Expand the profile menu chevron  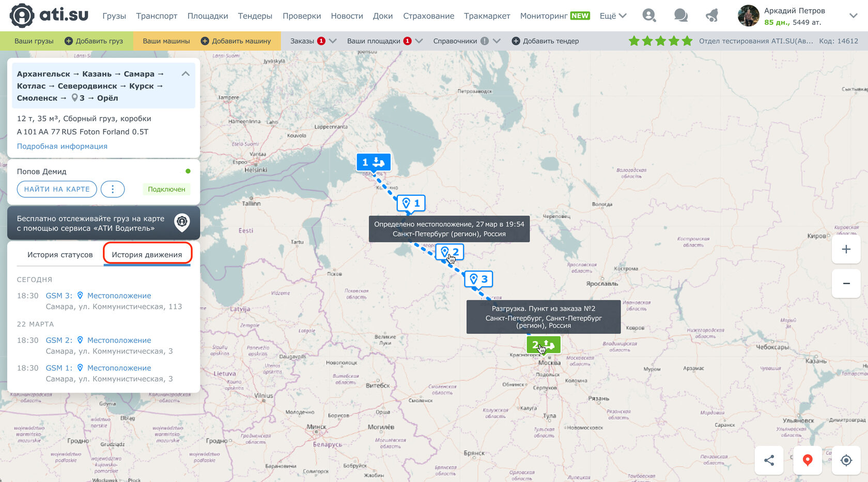[853, 16]
